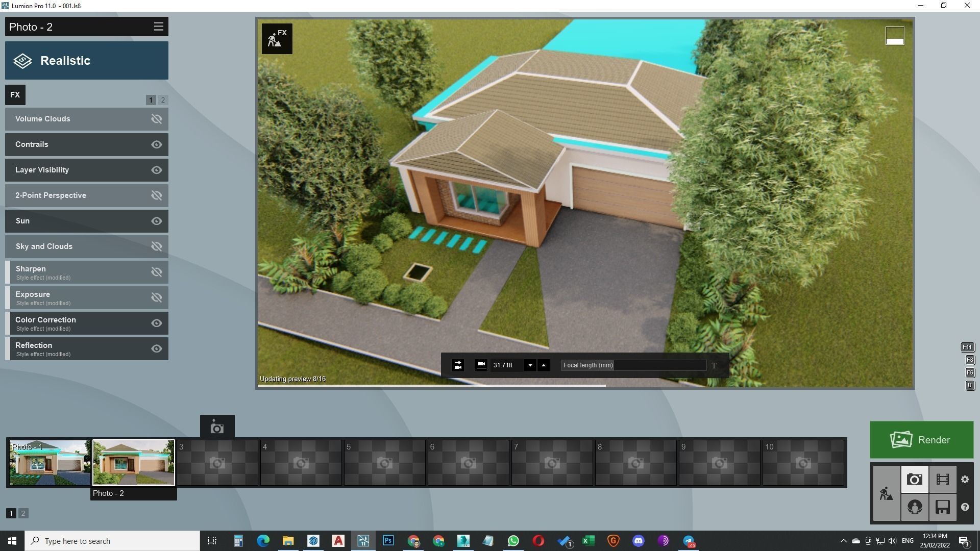Open AutoCAD from the taskbar

[x=338, y=541]
